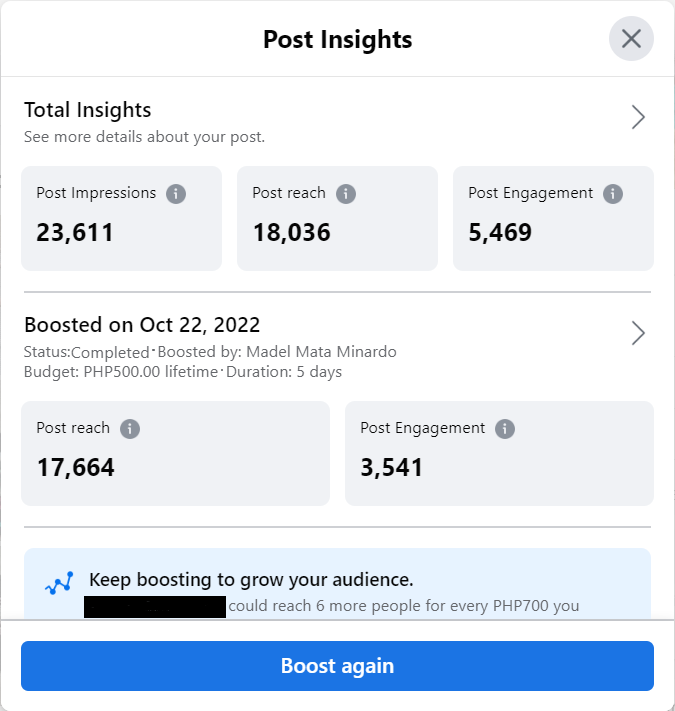Screen dimensions: 675x711
Task: Click the total Post Engagement value 5,469
Action: coord(500,233)
